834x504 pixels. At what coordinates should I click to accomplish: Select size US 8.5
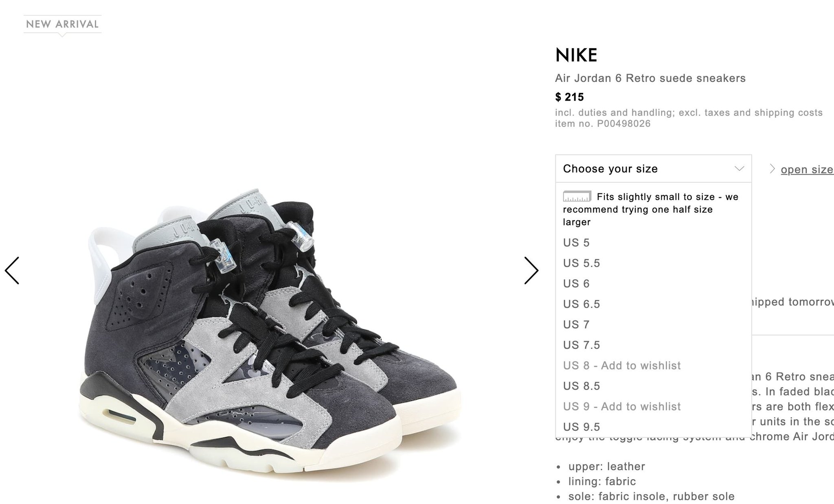point(653,386)
